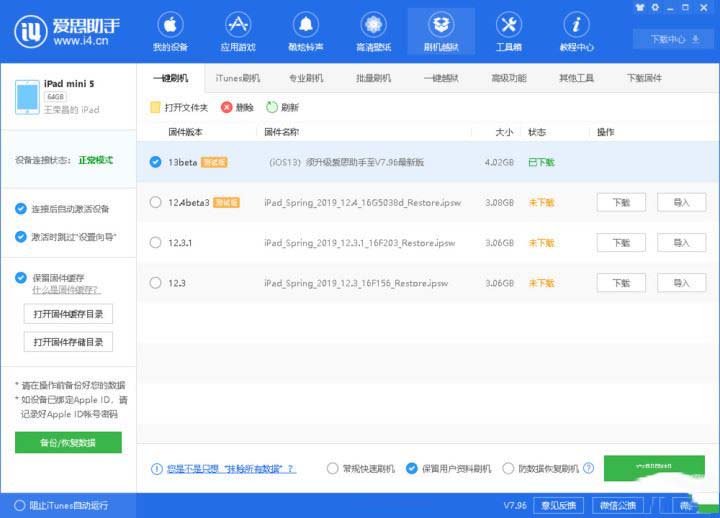The image size is (720, 518).
Task: Select 保留用户资料刷机 radio option
Action: pos(412,468)
